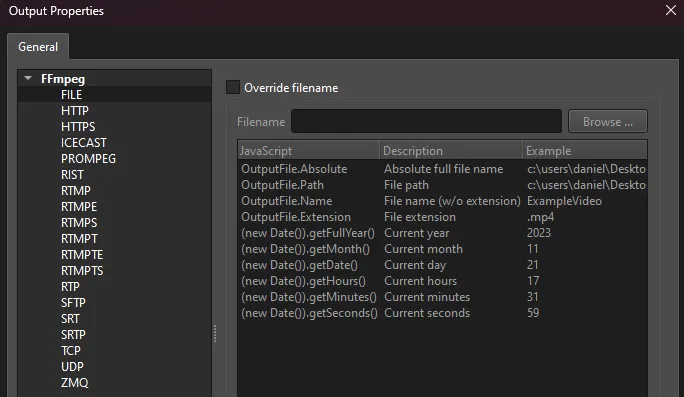Select the OutputFile.Extension row
This screenshot has width=684, height=397.
coord(442,217)
